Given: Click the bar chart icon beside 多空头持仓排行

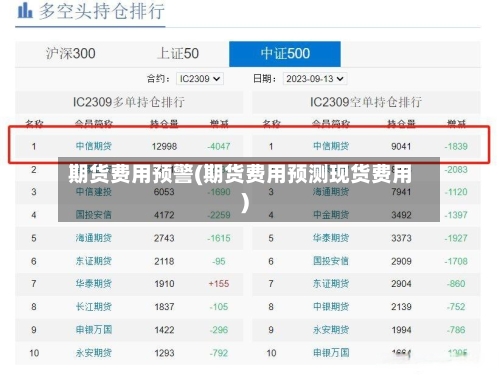Looking at the screenshot, I should point(25,11).
